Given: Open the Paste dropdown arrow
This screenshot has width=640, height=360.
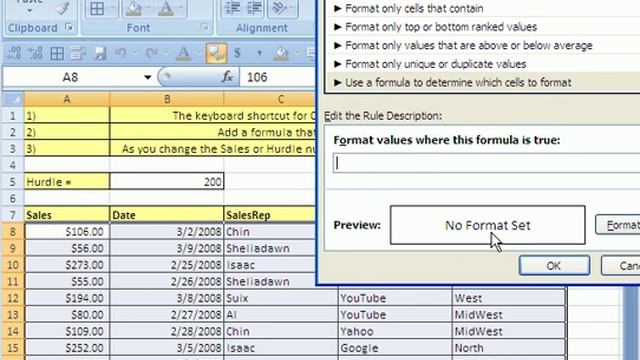Looking at the screenshot, I should click(29, 10).
